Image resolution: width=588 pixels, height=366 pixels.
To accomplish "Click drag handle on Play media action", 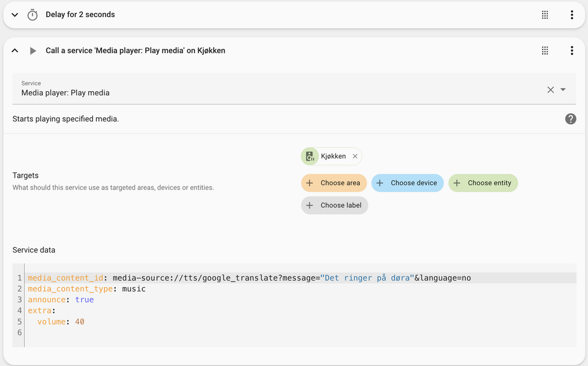I will [x=545, y=51].
